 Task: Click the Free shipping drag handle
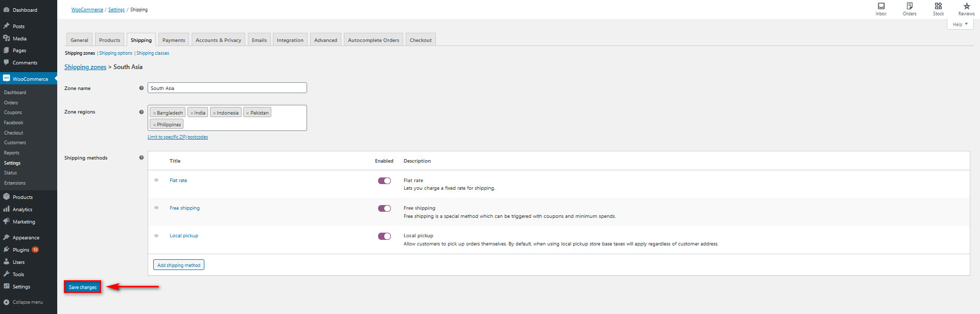[x=156, y=208]
